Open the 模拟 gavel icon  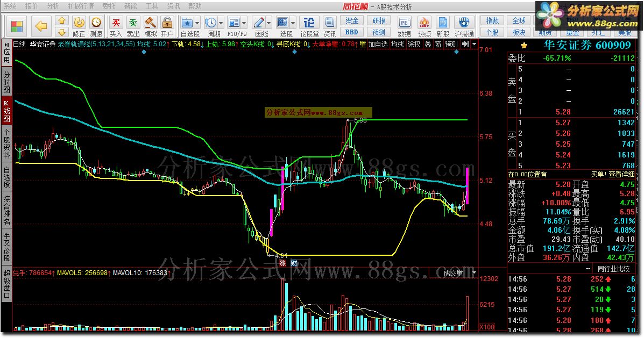click(150, 22)
